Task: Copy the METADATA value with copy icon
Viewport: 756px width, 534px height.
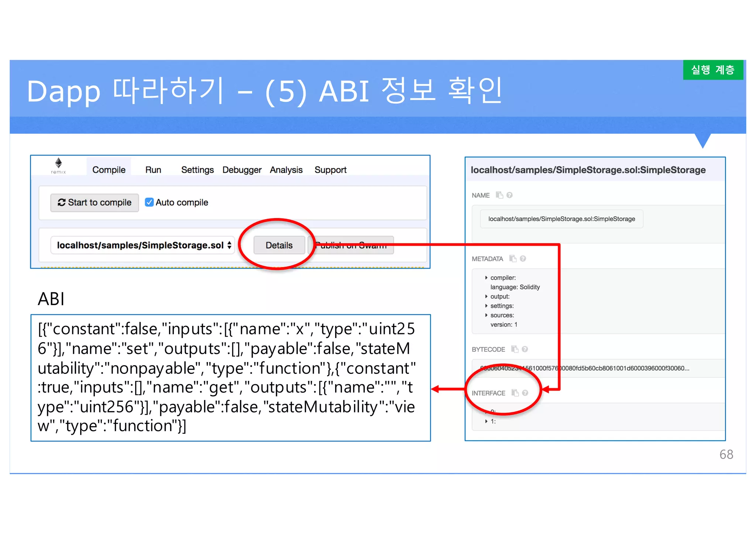Action: click(513, 258)
